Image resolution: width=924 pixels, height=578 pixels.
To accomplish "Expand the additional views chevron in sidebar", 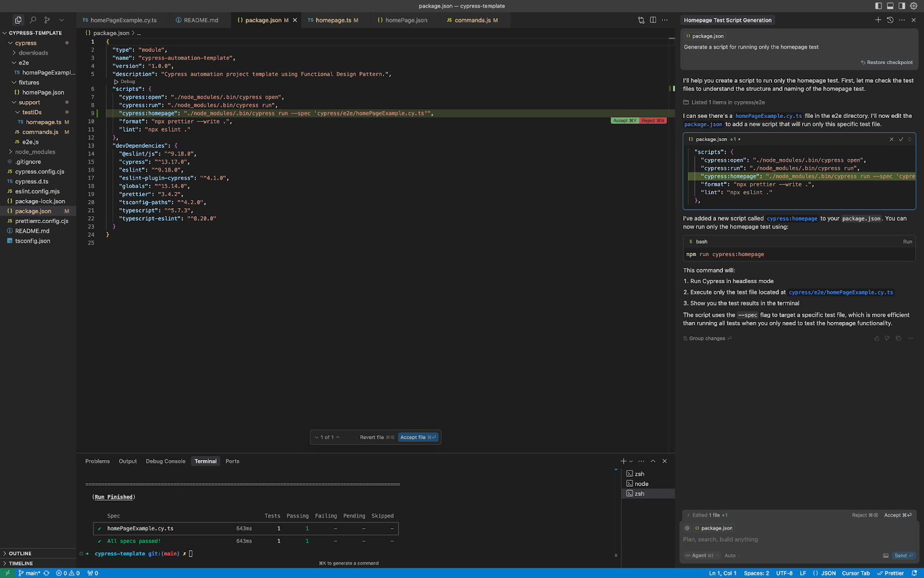I will pos(61,20).
